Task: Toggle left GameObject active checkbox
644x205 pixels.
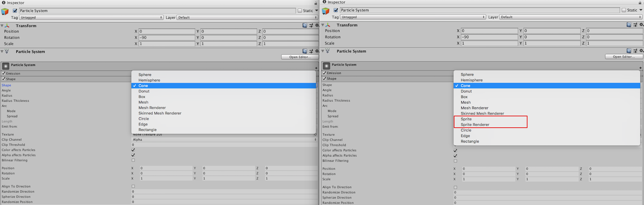Action: tap(15, 11)
